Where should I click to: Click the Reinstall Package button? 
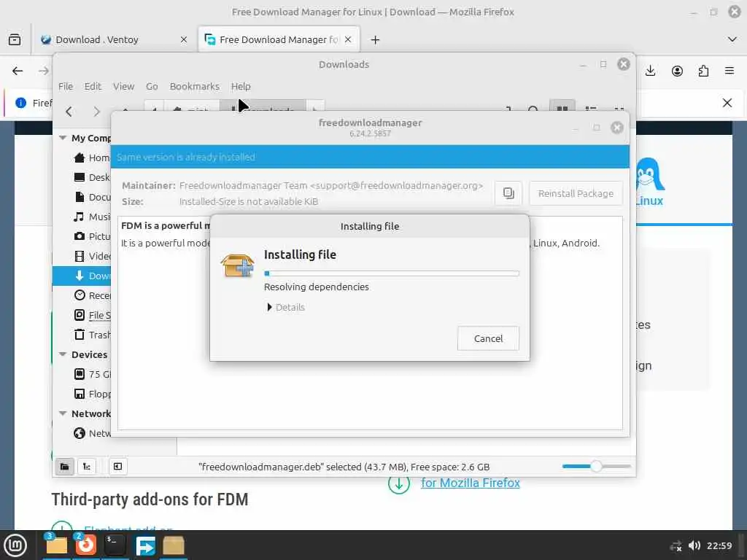point(576,193)
